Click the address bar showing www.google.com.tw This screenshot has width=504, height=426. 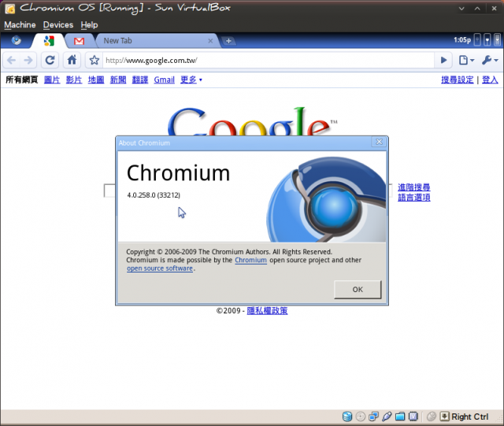pos(269,61)
